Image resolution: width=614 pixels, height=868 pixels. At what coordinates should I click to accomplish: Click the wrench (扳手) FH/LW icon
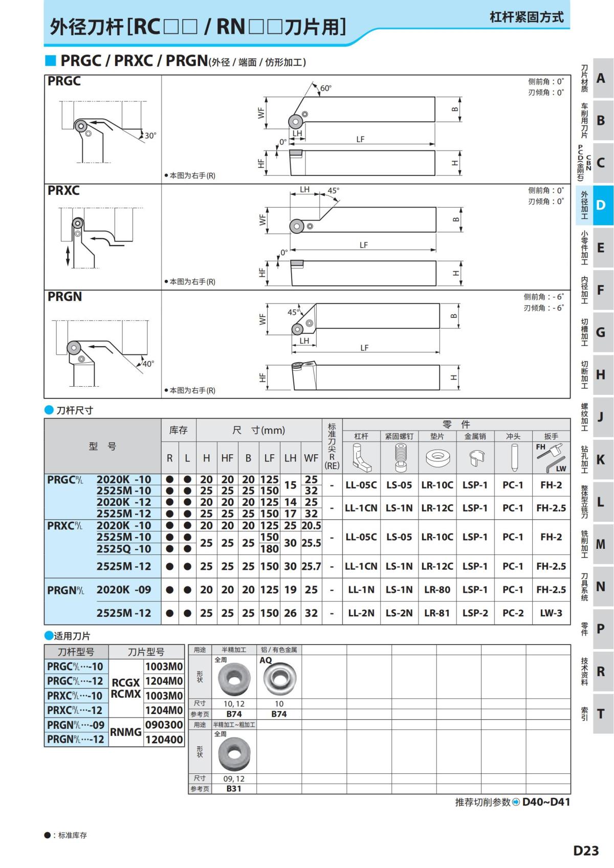click(x=551, y=457)
